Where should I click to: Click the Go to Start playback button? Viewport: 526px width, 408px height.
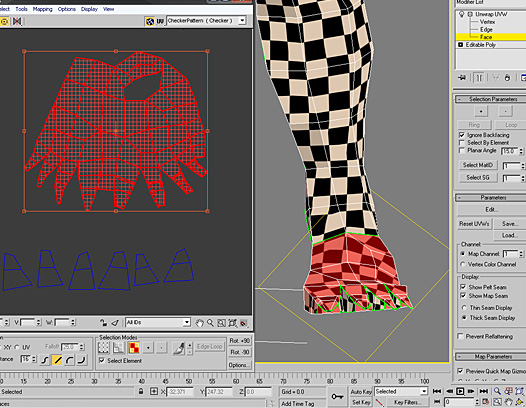pyautogui.click(x=437, y=391)
